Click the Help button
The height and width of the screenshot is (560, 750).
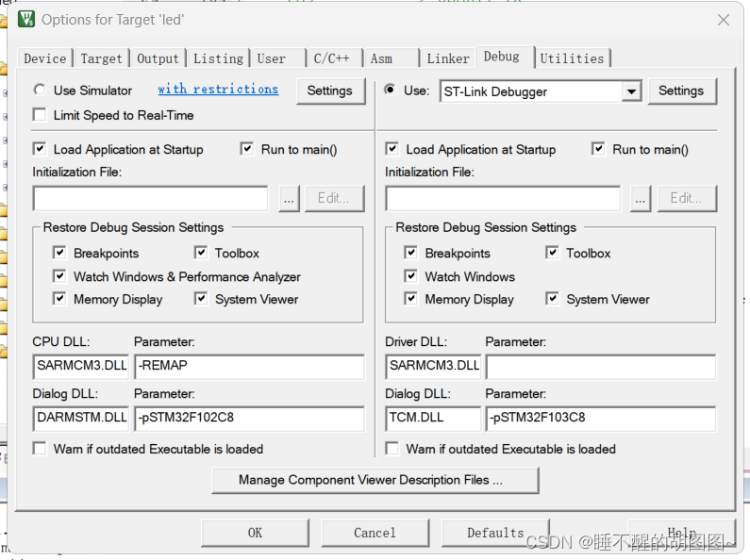pos(681,533)
